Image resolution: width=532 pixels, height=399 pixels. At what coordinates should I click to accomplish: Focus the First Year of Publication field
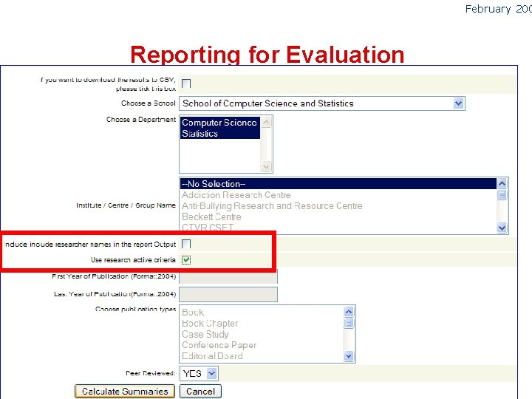tap(228, 276)
